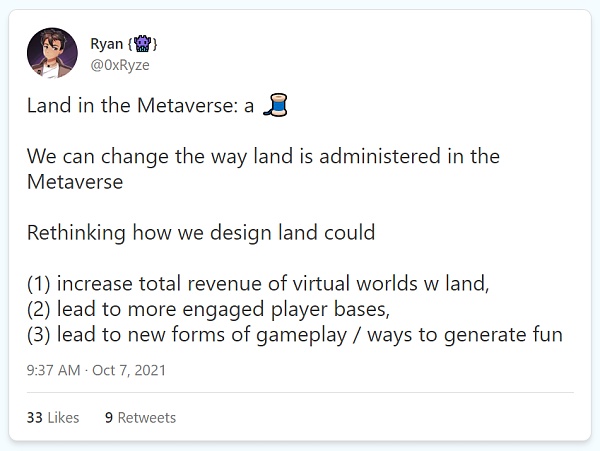Open the 9:37 AM timestamp link
The image size is (600, 451).
tap(53, 370)
